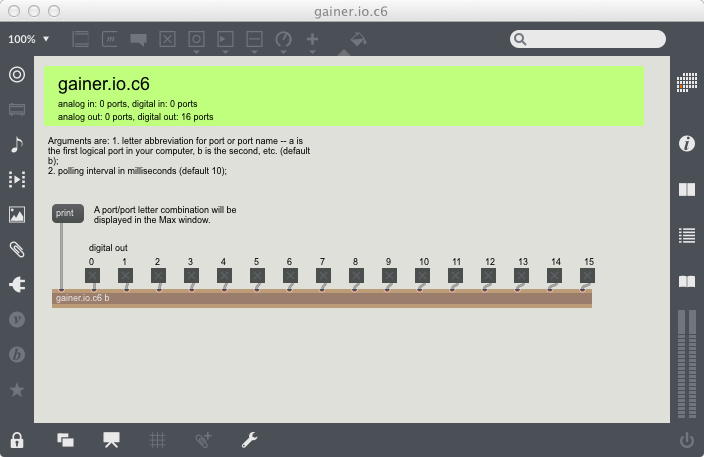This screenshot has width=704, height=457.
Task: Open the slider object options arrow
Action: [255, 52]
